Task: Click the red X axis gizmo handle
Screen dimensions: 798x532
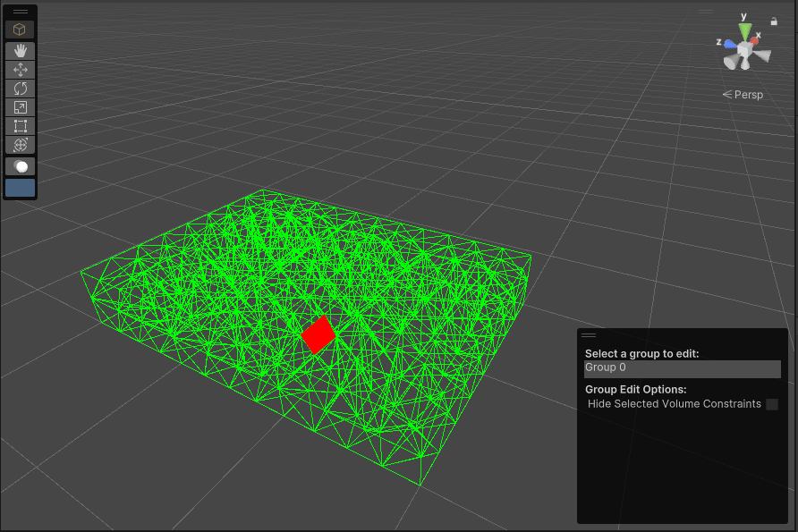Action: tap(755, 40)
